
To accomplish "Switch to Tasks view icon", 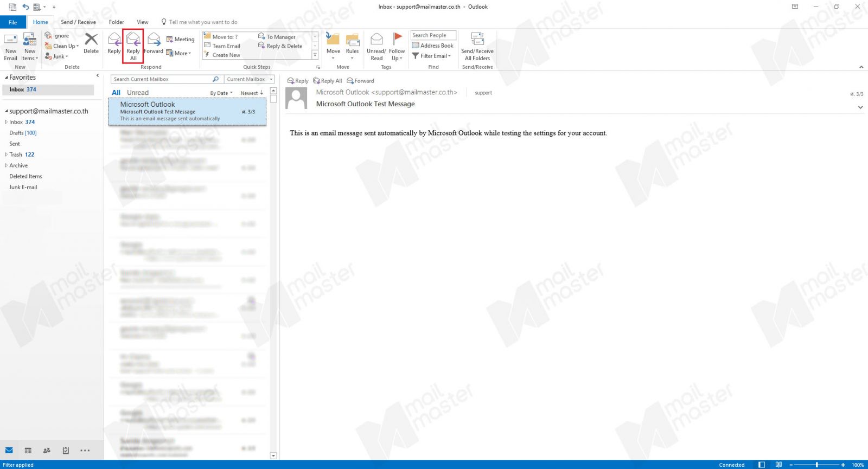I will click(x=66, y=450).
